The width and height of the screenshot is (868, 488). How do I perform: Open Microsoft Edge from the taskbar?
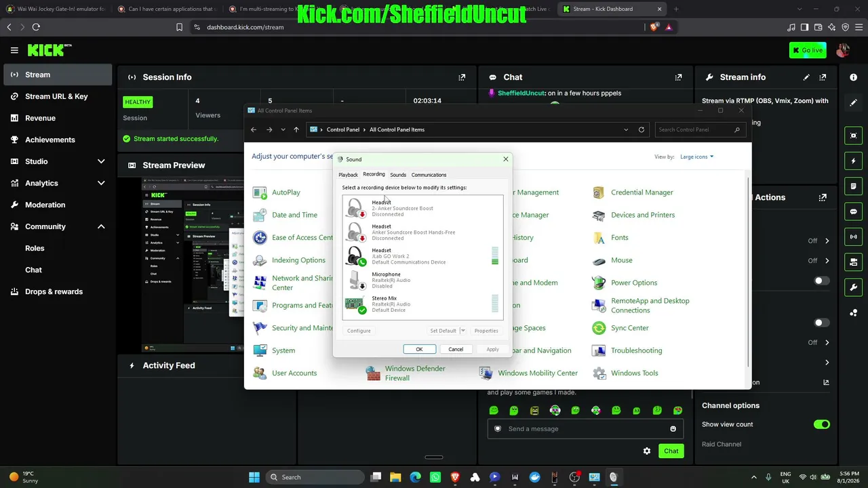(x=415, y=477)
